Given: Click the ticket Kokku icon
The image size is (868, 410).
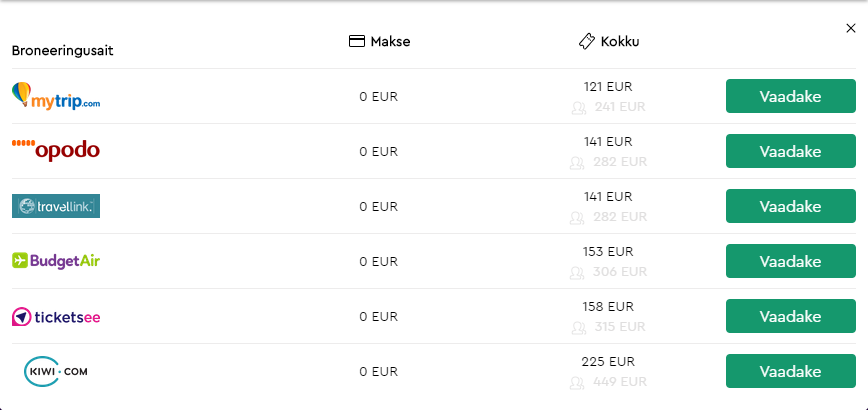Looking at the screenshot, I should point(587,41).
